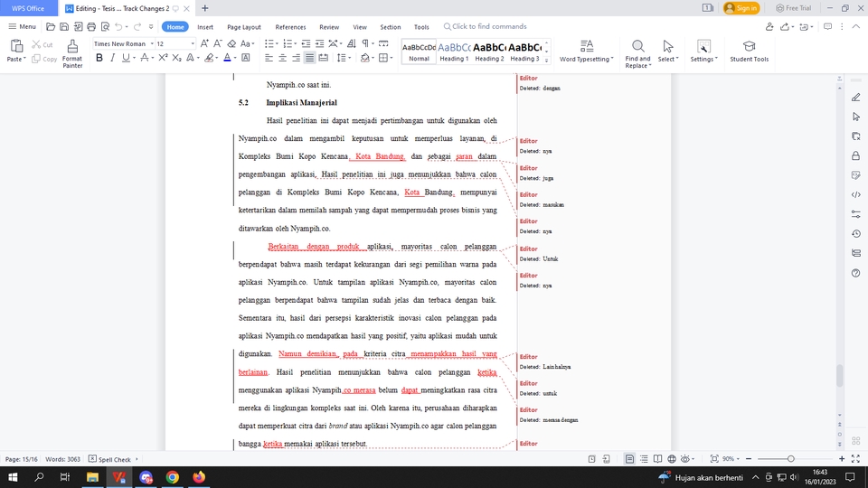Click the font color A swatch
This screenshot has height=488, width=868.
tap(227, 58)
